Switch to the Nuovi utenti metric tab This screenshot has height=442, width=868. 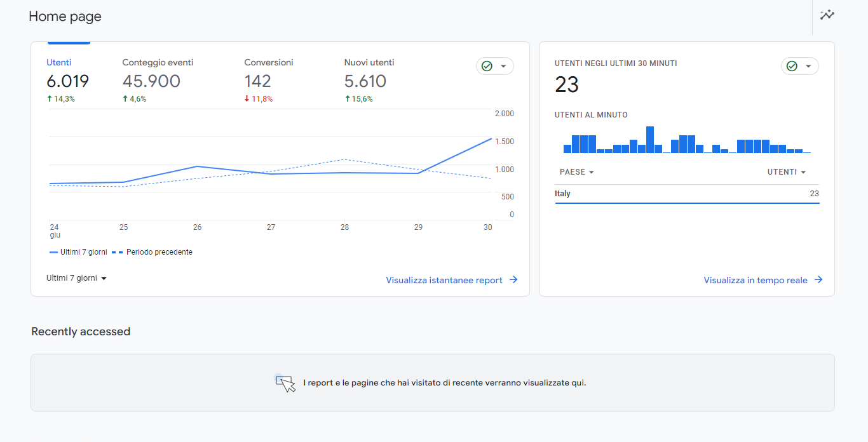[369, 81]
